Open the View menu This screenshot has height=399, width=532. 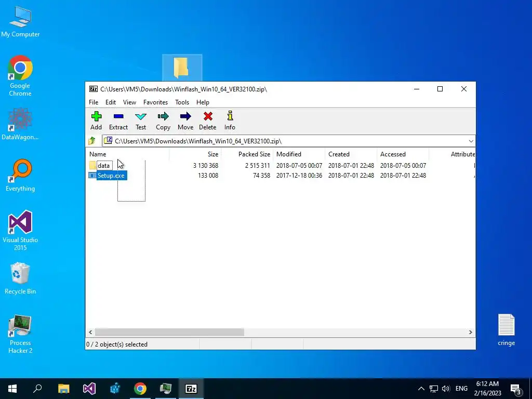point(129,102)
